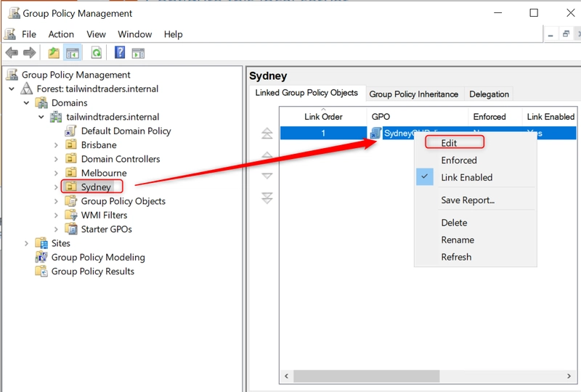Toggle Show/Hide Action Pane toolbar icon

(138, 53)
